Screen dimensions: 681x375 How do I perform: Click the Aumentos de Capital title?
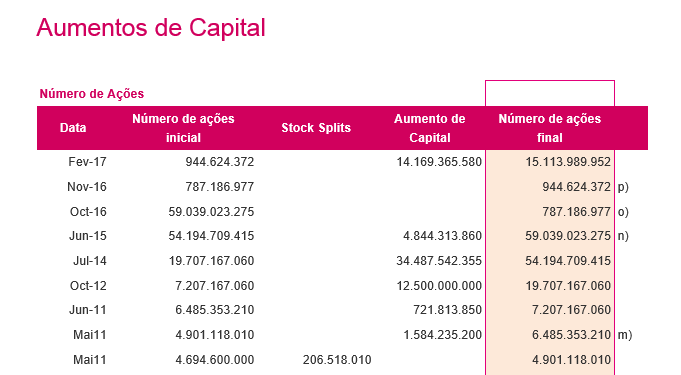(x=151, y=28)
